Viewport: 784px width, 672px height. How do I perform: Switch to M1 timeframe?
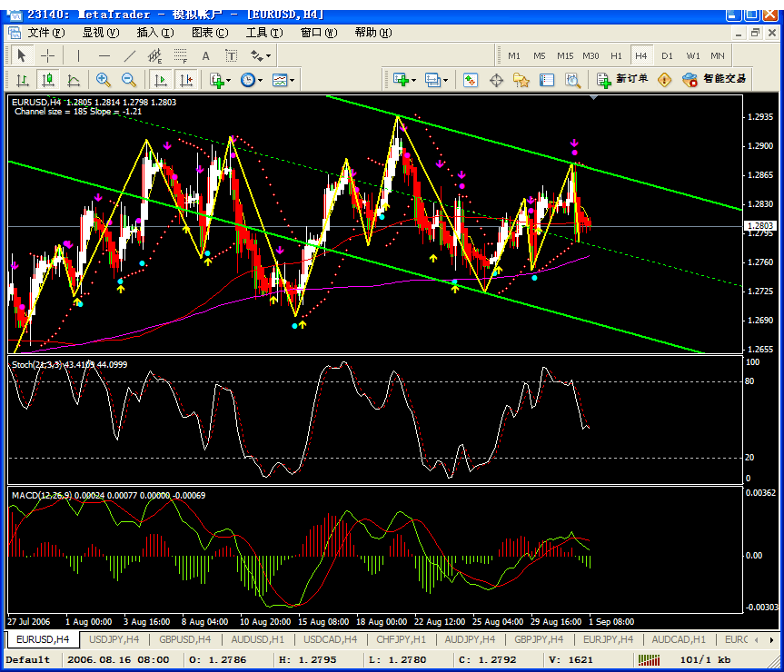[514, 55]
